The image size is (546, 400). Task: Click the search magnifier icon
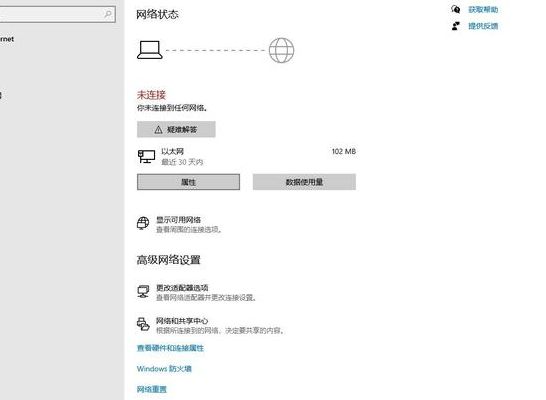(x=108, y=14)
